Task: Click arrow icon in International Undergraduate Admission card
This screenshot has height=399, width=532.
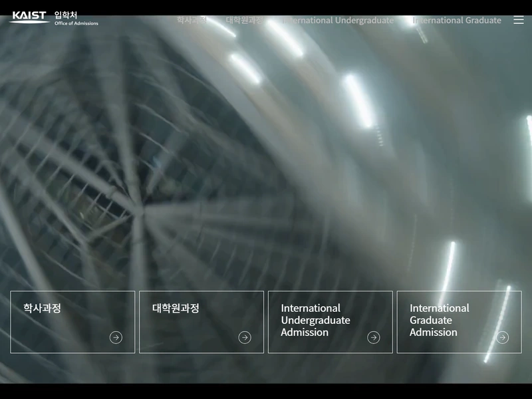Action: 374,338
